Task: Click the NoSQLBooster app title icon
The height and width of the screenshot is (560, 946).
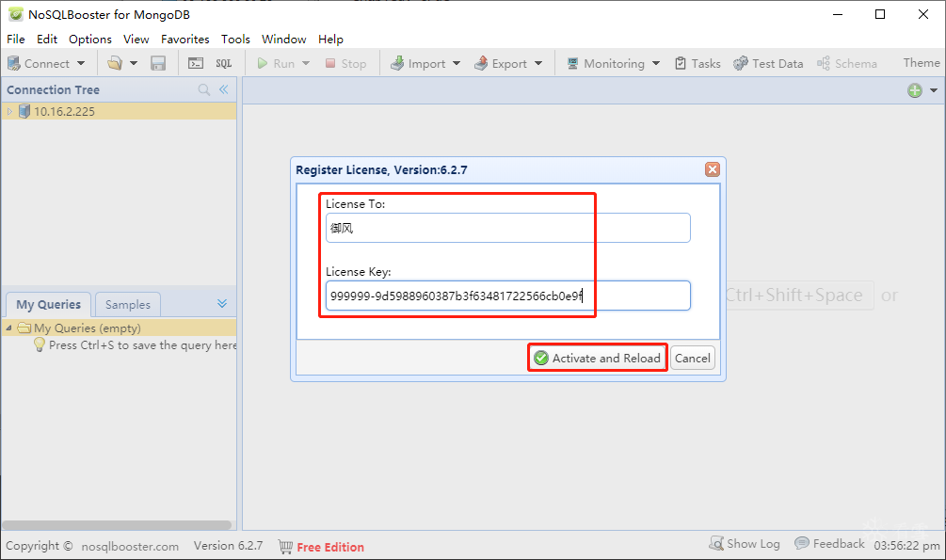Action: 16,14
